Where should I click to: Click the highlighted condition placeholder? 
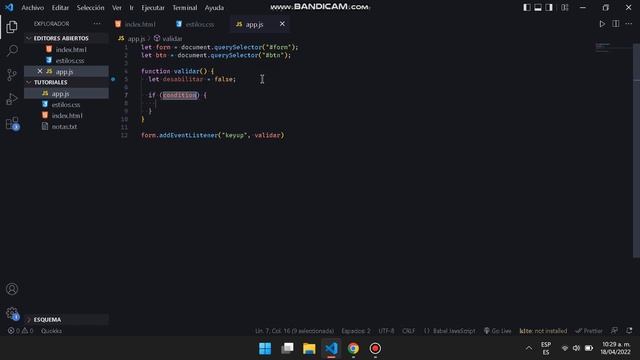pos(179,95)
